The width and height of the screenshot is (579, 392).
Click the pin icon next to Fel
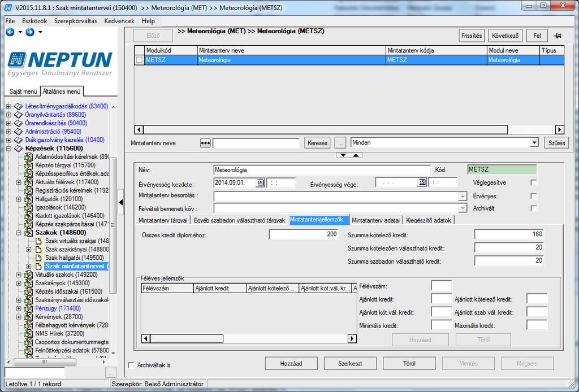point(557,36)
